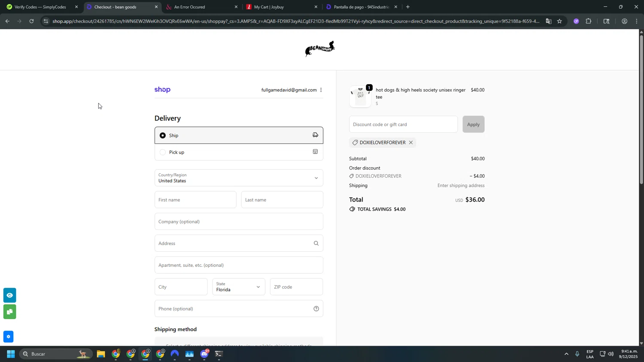This screenshot has height=362, width=644.
Task: Close the My Cart | Joybuy tab
Action: pos(316,7)
